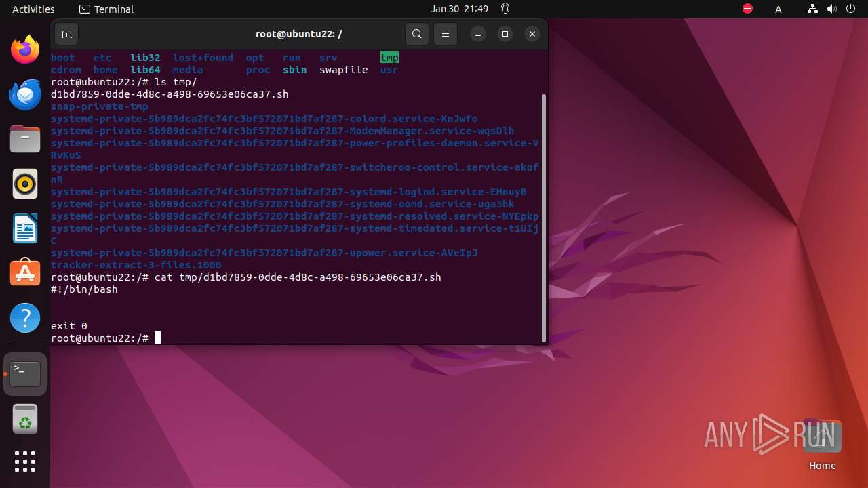Viewport: 868px width, 488px height.
Task: Click the cat tmp/d1bd7859 command line
Action: tap(298, 277)
